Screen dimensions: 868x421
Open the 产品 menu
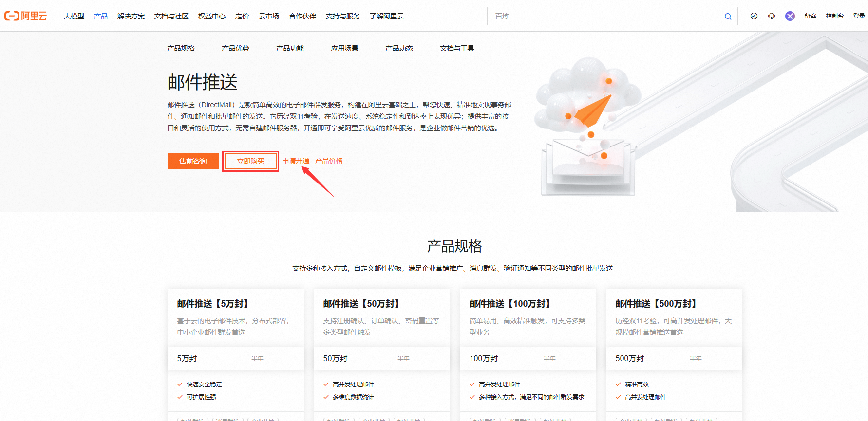101,16
